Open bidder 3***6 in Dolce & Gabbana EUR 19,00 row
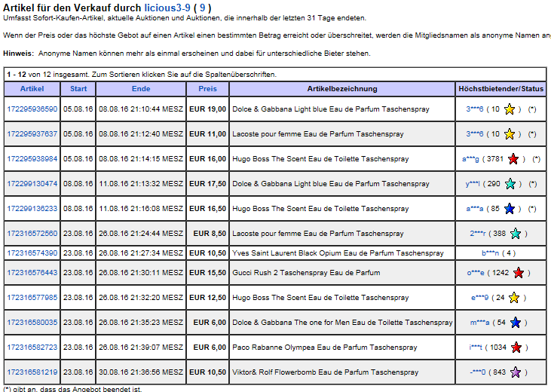 pos(475,109)
